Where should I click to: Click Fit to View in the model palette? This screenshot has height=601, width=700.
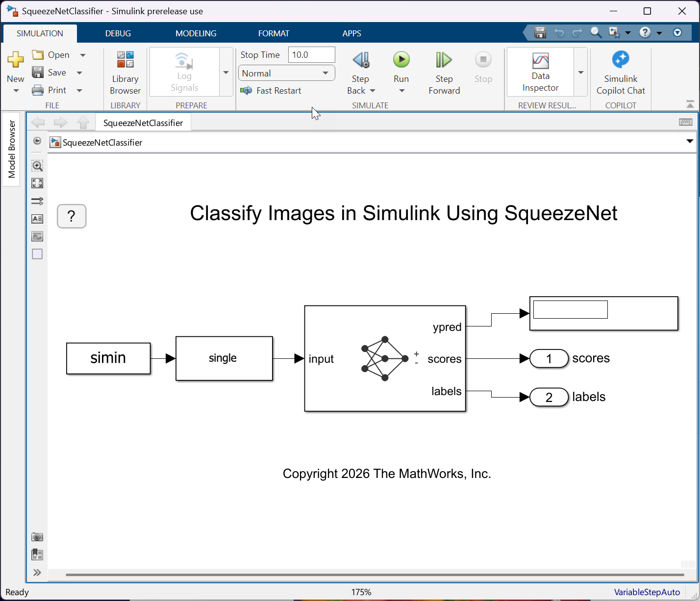coord(37,183)
